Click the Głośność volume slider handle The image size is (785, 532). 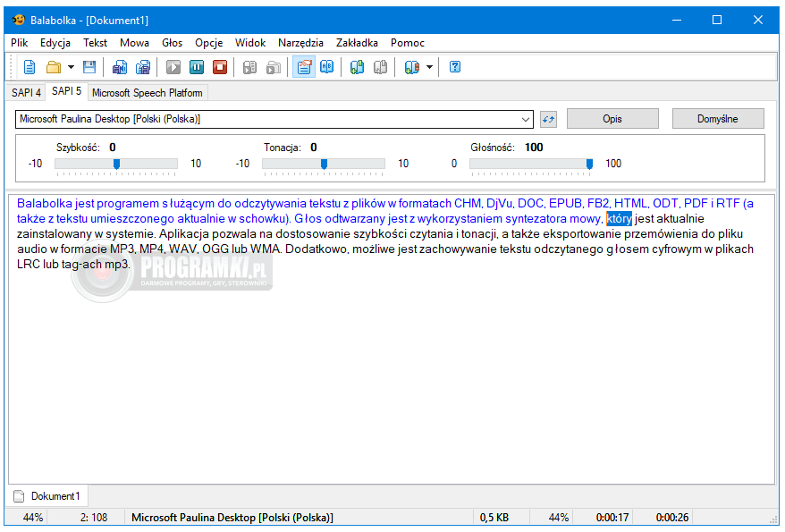click(590, 164)
